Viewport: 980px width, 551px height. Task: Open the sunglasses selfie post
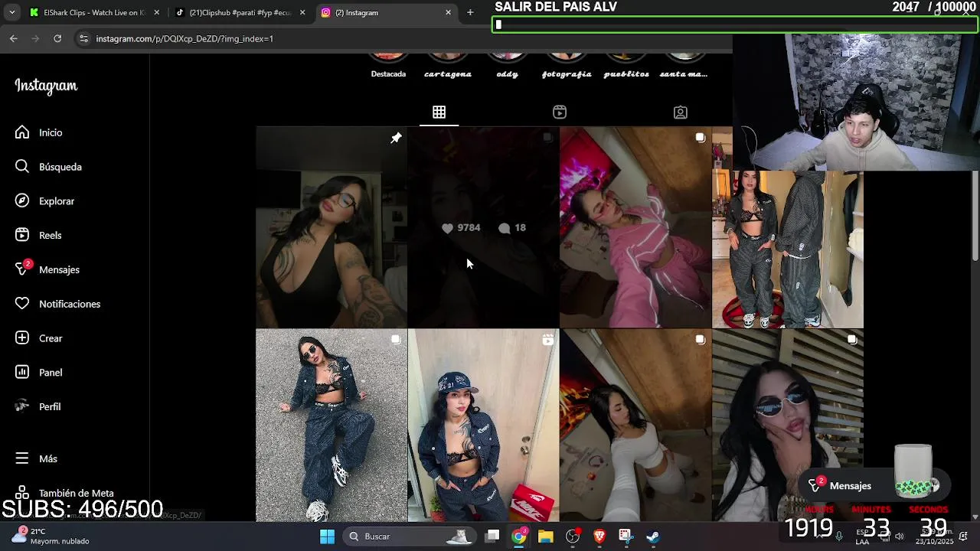787,425
